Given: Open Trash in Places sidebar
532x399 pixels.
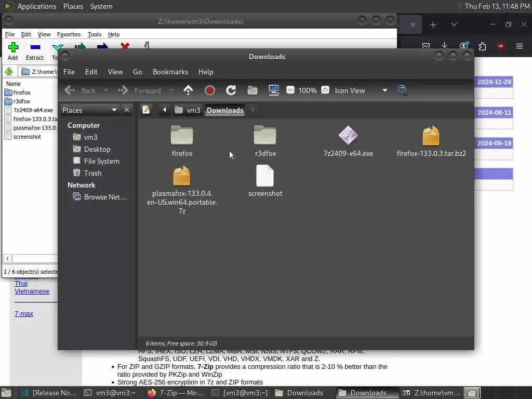Looking at the screenshot, I should tap(87, 172).
